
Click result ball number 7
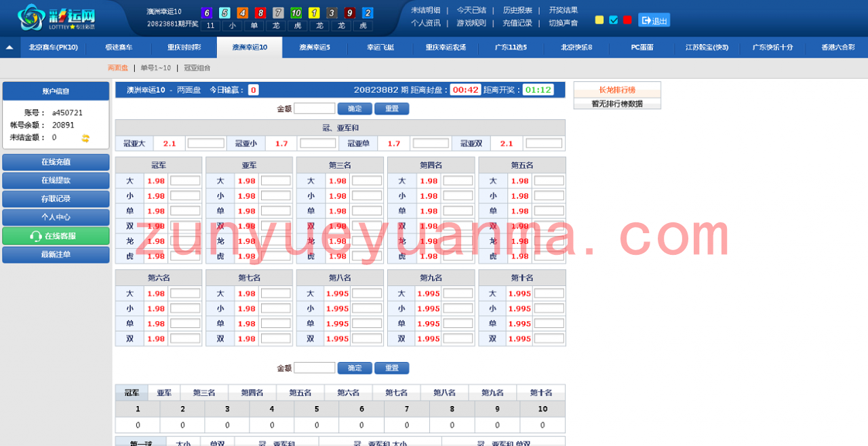point(278,13)
